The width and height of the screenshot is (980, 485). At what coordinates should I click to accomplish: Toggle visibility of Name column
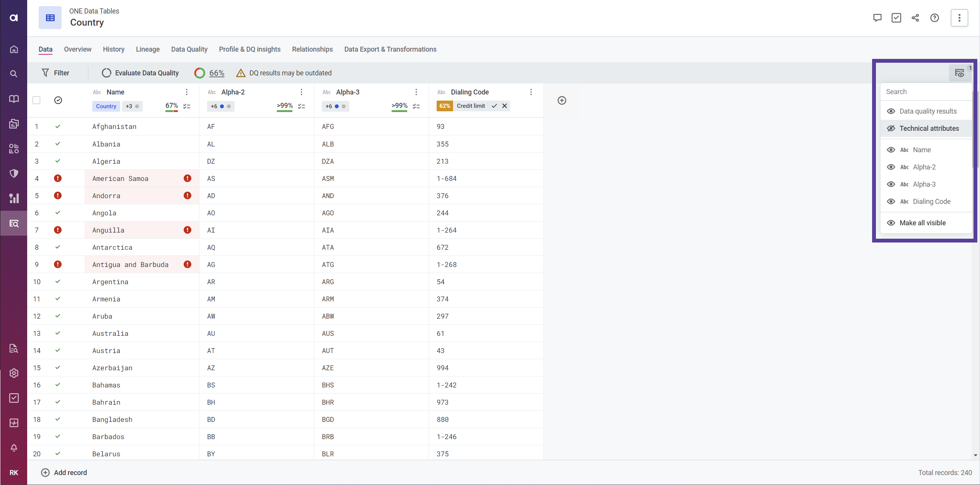click(x=890, y=150)
